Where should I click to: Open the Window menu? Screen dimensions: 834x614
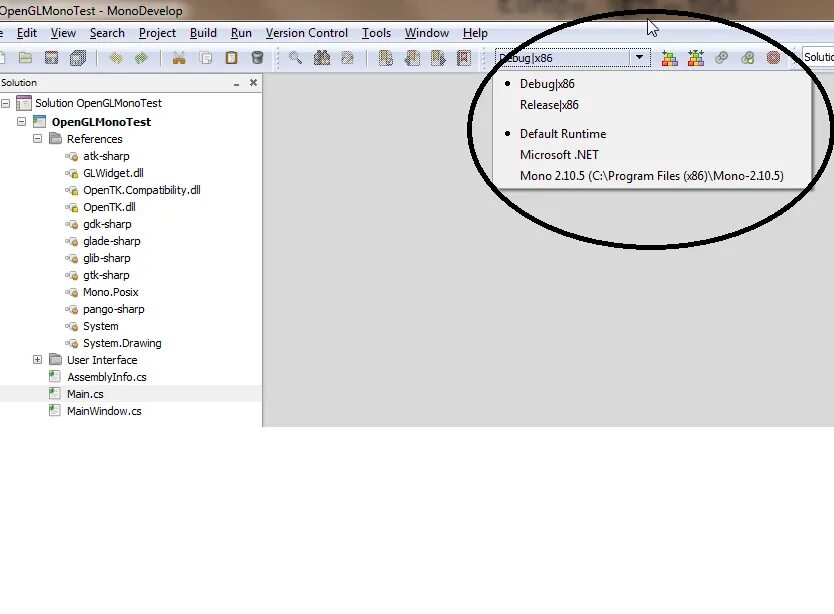click(427, 33)
